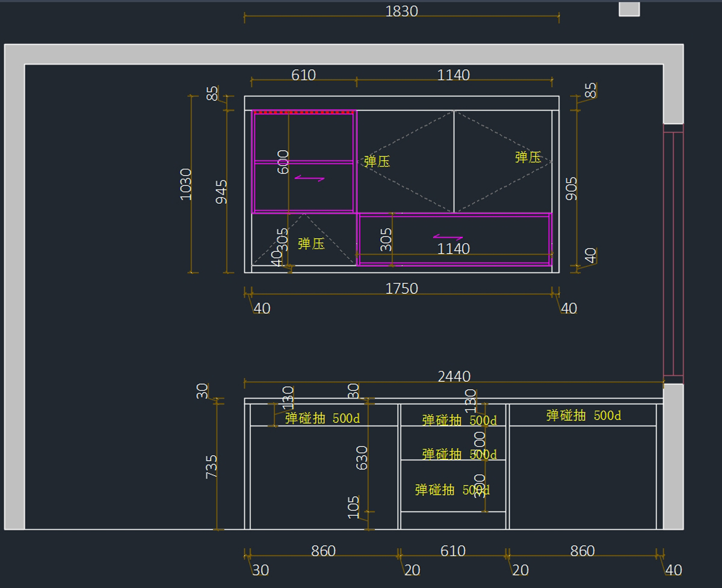Select the 630 vertical dimension text

coord(362,458)
